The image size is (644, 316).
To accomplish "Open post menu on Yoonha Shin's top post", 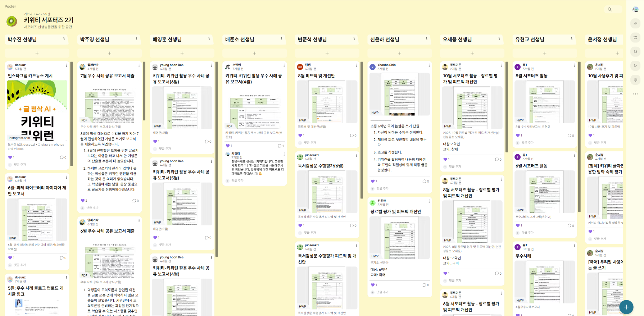I will pyautogui.click(x=429, y=65).
